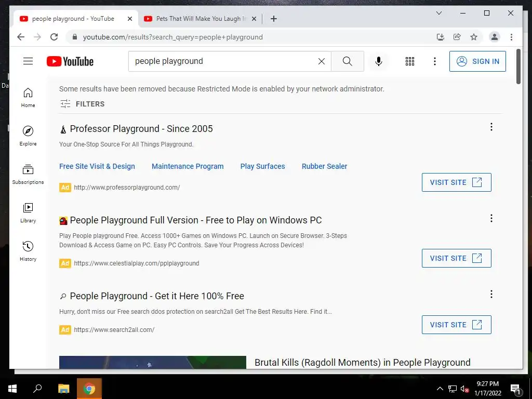532x399 pixels.
Task: Close the Pets That Will Make You Laugh tab
Action: [254, 19]
